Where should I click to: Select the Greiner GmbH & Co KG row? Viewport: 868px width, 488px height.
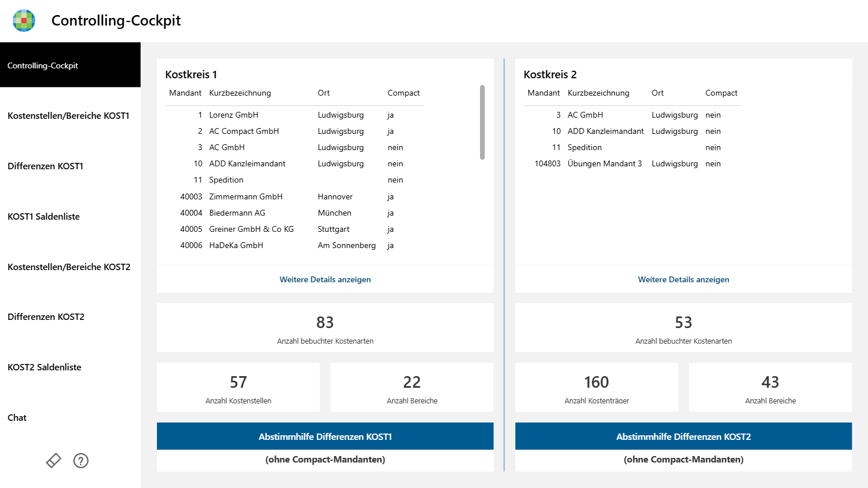[295, 229]
